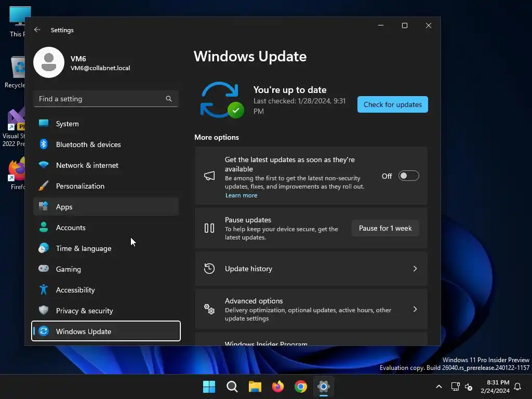This screenshot has height=399, width=532.
Task: Click the System monitor icon in sidebar
Action: [x=44, y=124]
